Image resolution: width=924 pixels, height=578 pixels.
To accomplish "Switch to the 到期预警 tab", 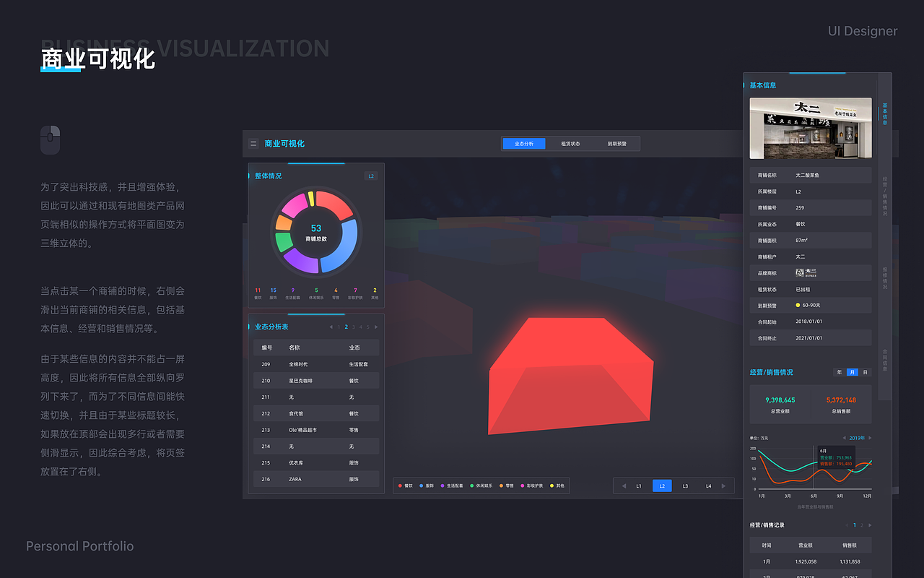I will click(616, 144).
